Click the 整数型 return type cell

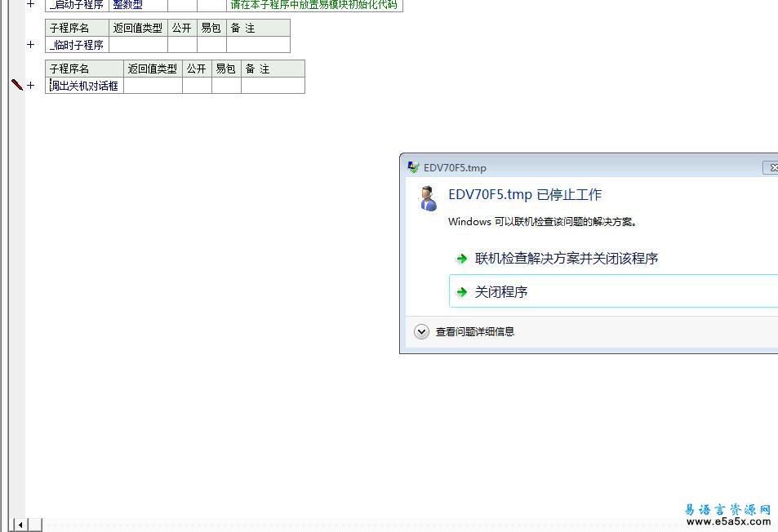(x=138, y=5)
